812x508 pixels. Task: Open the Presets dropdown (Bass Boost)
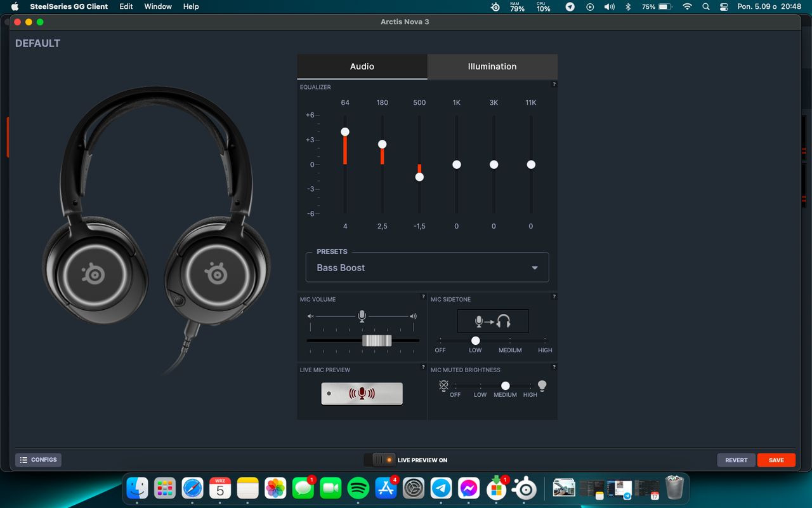pos(428,267)
